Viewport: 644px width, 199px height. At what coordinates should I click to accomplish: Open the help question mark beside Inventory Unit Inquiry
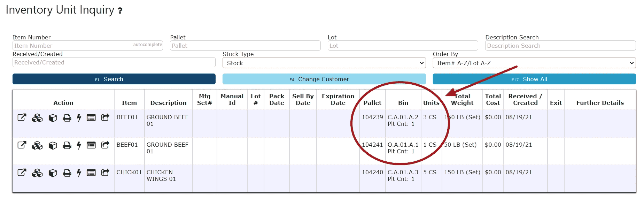tap(120, 11)
